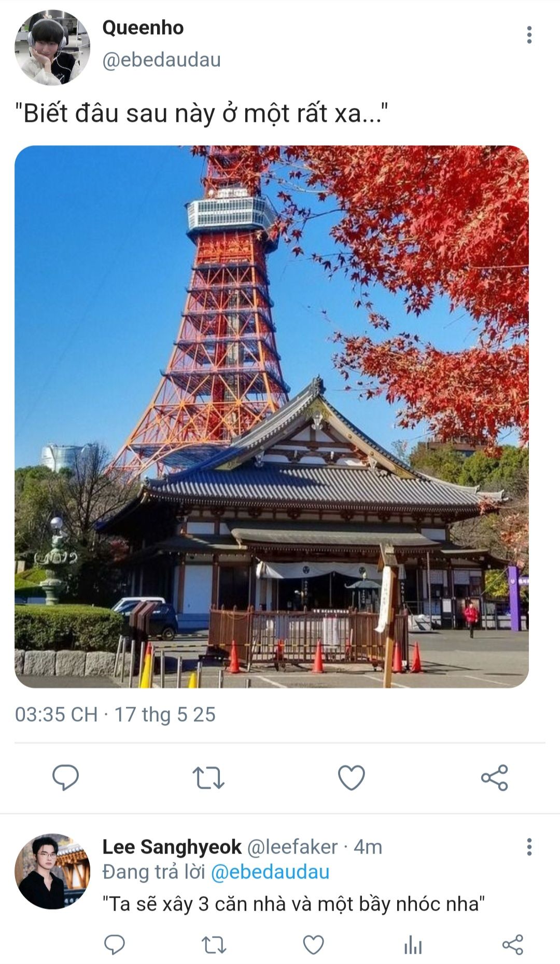Open Queenho's profile picture

pyautogui.click(x=52, y=47)
